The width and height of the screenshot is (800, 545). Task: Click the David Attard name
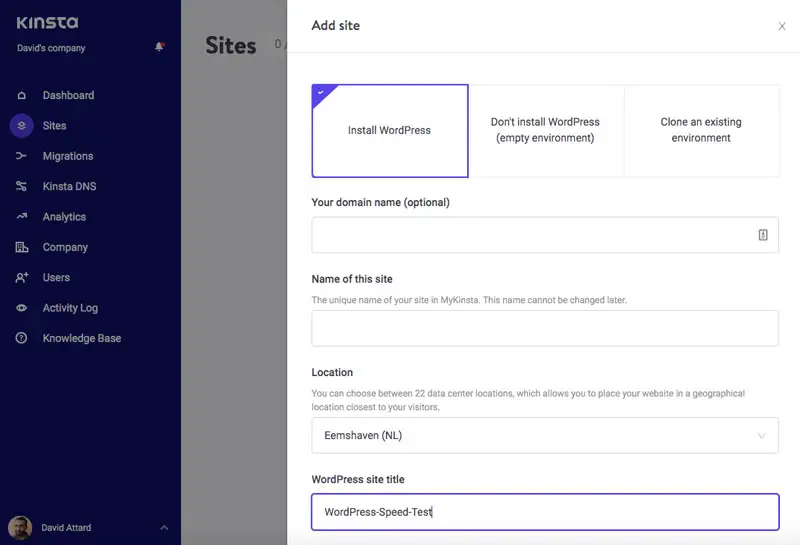tap(66, 528)
